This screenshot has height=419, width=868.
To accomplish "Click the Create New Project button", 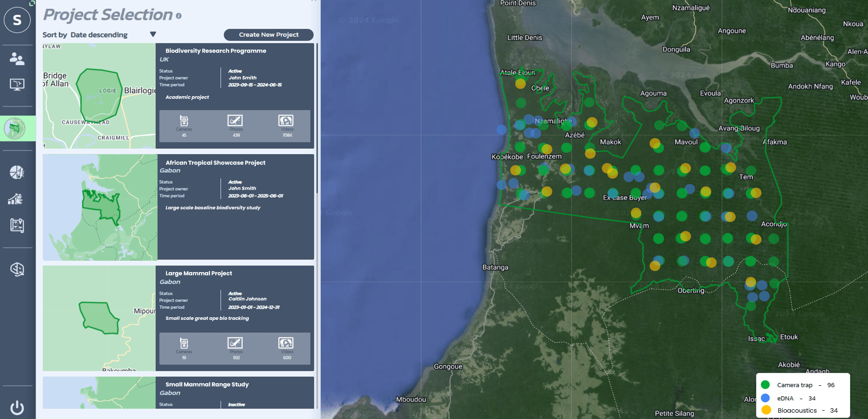I will pos(268,34).
